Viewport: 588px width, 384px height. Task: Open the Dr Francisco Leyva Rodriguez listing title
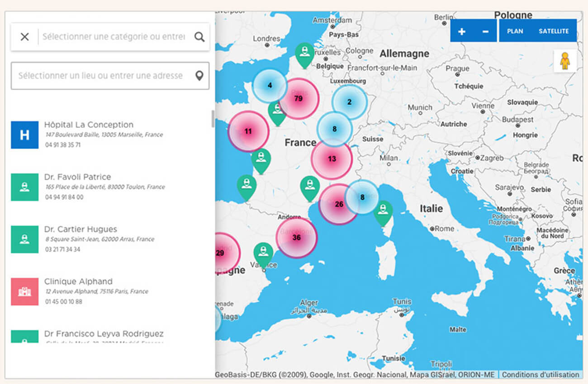(x=104, y=334)
